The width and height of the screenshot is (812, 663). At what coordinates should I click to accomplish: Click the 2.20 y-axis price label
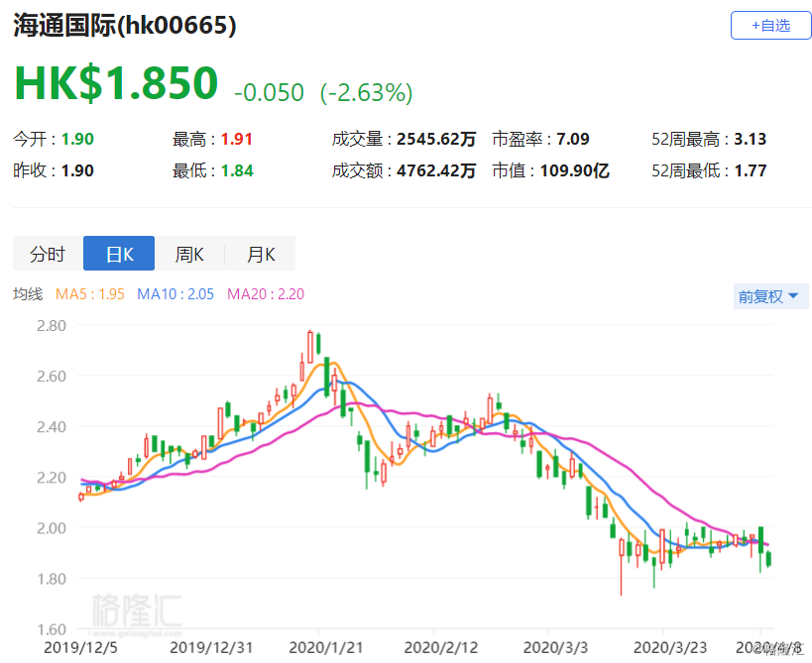click(x=52, y=478)
